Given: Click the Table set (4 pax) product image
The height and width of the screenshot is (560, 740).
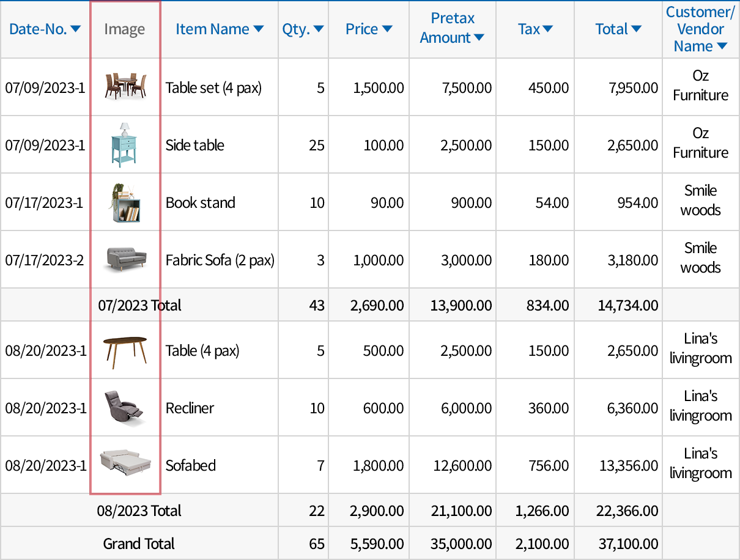Looking at the screenshot, I should point(125,86).
